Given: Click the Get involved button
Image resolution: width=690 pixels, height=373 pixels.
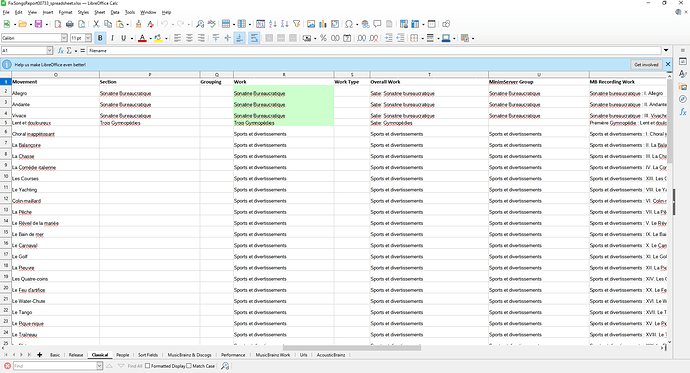Looking at the screenshot, I should point(646,65).
